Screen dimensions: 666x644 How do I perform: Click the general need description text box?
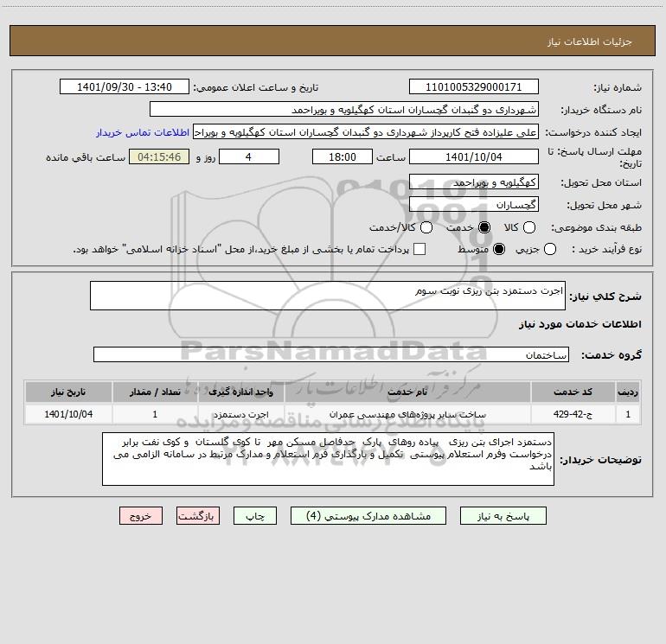click(x=328, y=296)
